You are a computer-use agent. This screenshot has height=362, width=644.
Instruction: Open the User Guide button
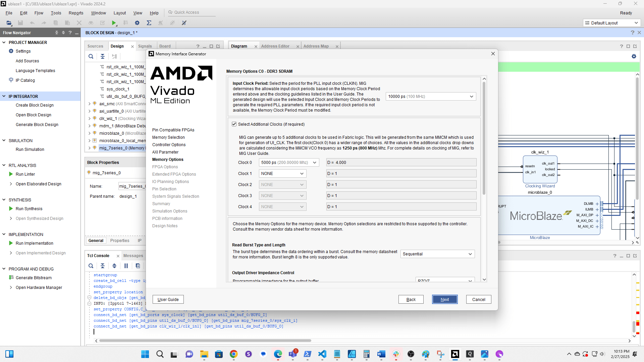[x=168, y=299]
